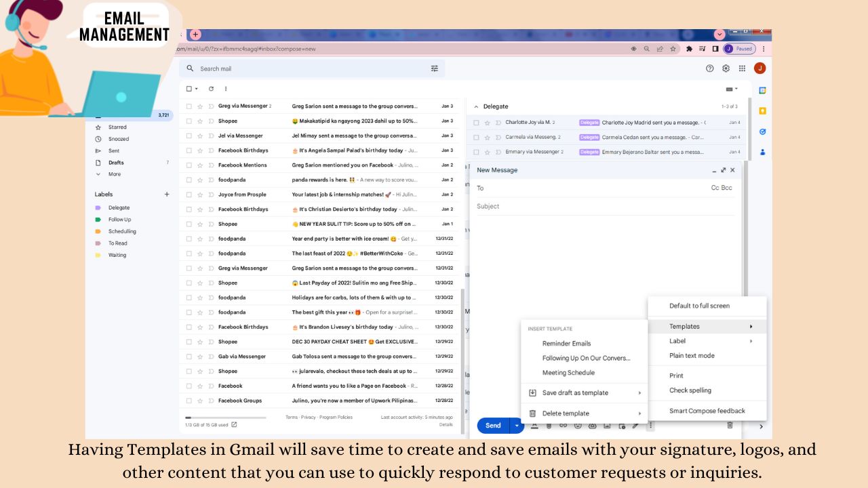
Task: Click the formatting options icon in compose
Action: tap(534, 426)
